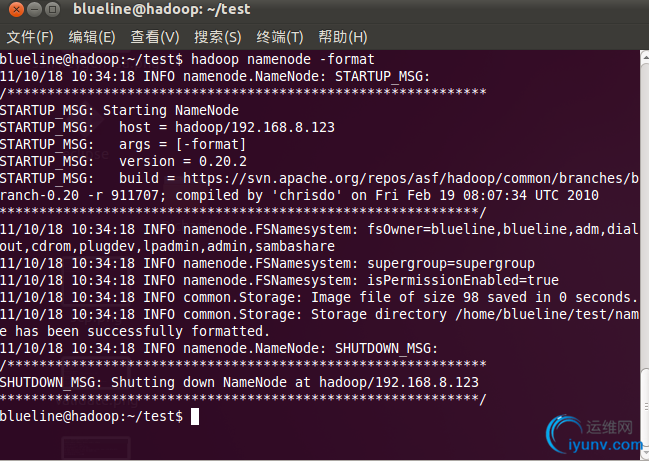Open the 查看(V) menu
649x461 pixels.
point(155,37)
